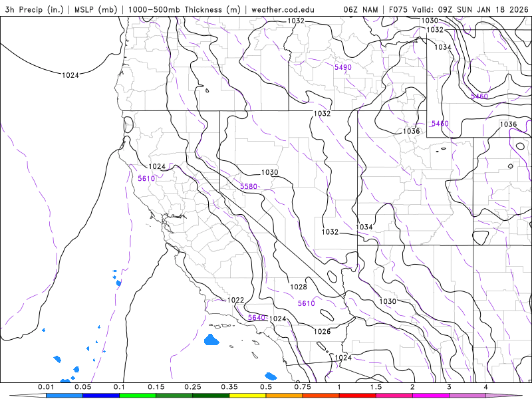
Task: Pick the bright green 0.1–0.15 legend swatch
Action: tap(138, 396)
